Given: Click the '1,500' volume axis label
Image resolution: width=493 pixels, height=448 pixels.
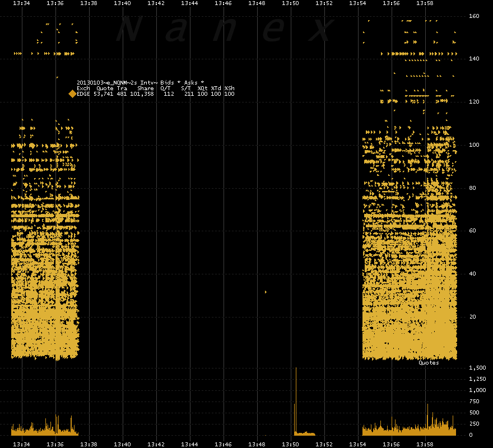Looking at the screenshot, I should pos(477,367).
